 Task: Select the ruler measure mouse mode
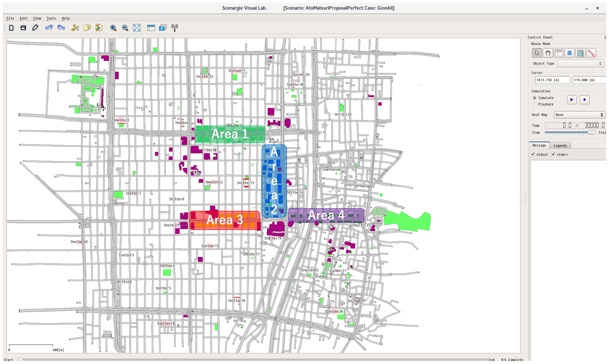(558, 53)
